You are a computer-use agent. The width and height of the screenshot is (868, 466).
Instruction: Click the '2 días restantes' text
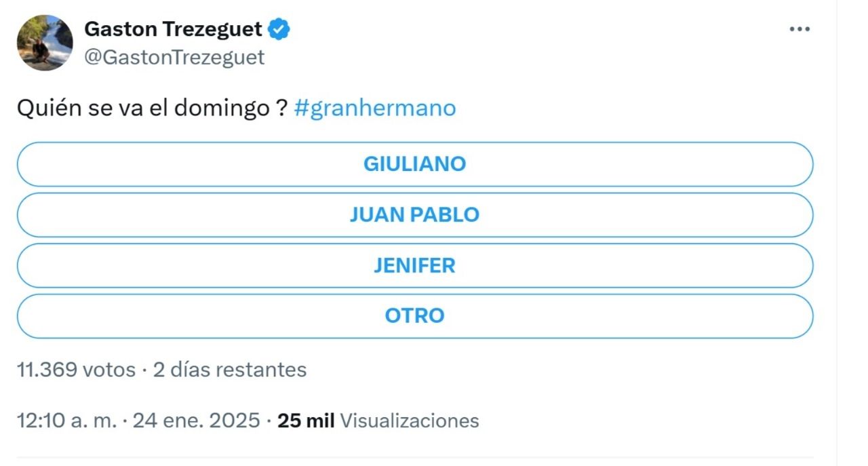click(x=230, y=370)
